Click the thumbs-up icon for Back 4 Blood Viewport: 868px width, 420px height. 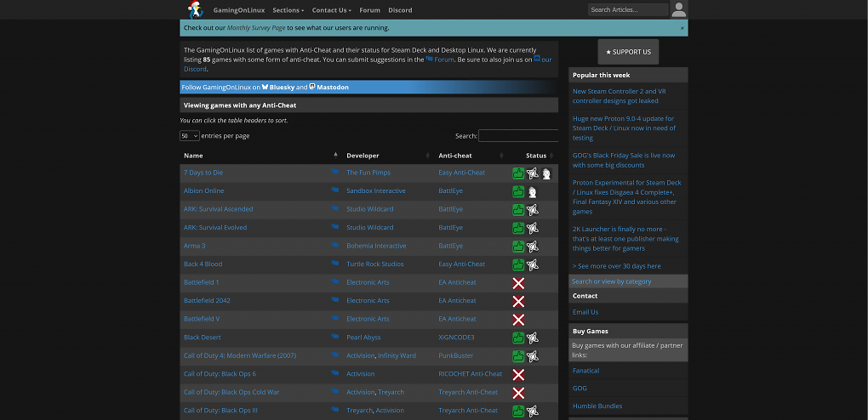[x=518, y=264]
